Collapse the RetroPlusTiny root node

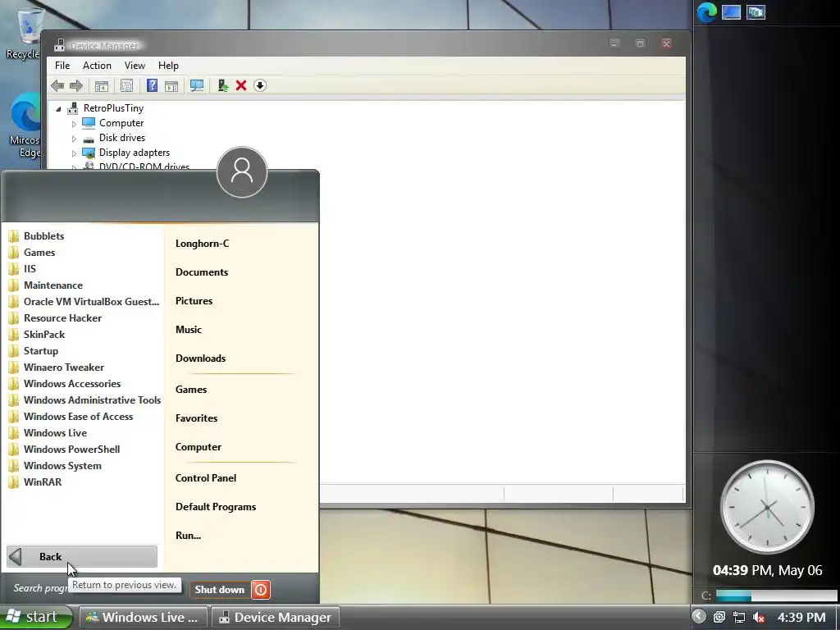click(58, 109)
